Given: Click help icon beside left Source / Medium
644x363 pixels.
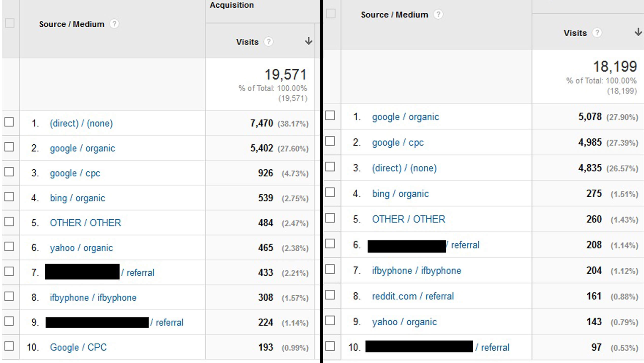Looking at the screenshot, I should [x=114, y=24].
